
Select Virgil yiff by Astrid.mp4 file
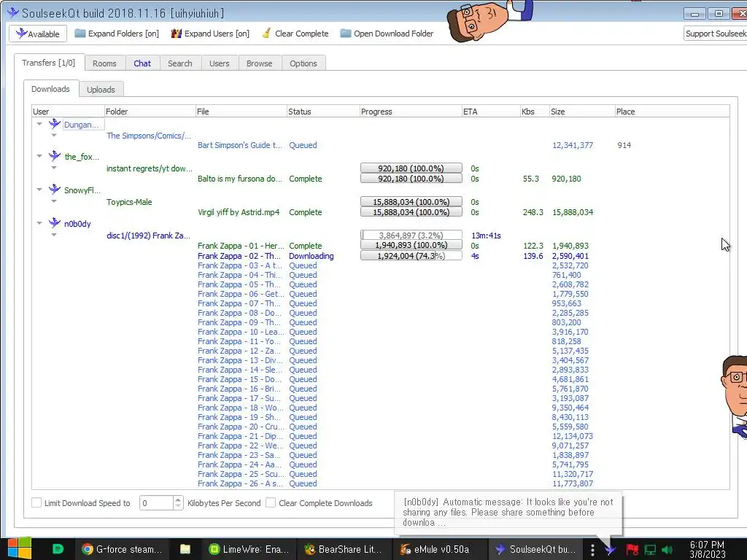pos(239,212)
